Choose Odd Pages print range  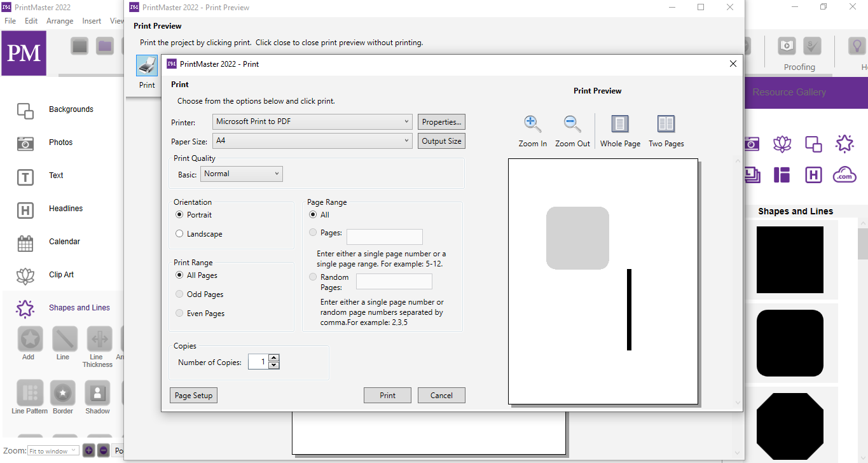point(179,294)
